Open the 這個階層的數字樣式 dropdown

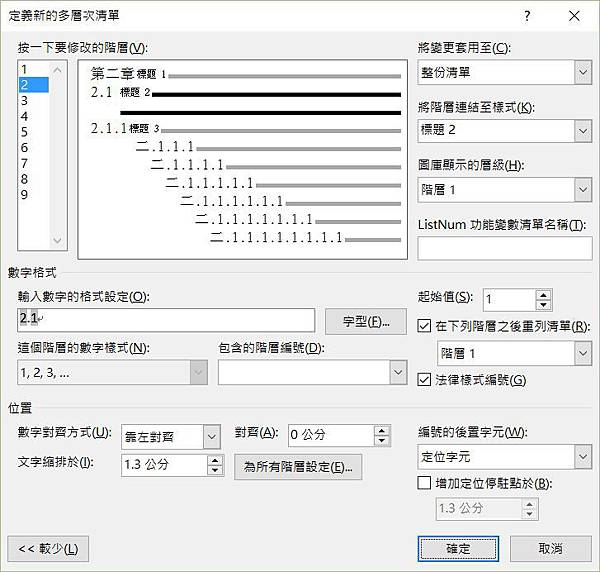click(199, 372)
